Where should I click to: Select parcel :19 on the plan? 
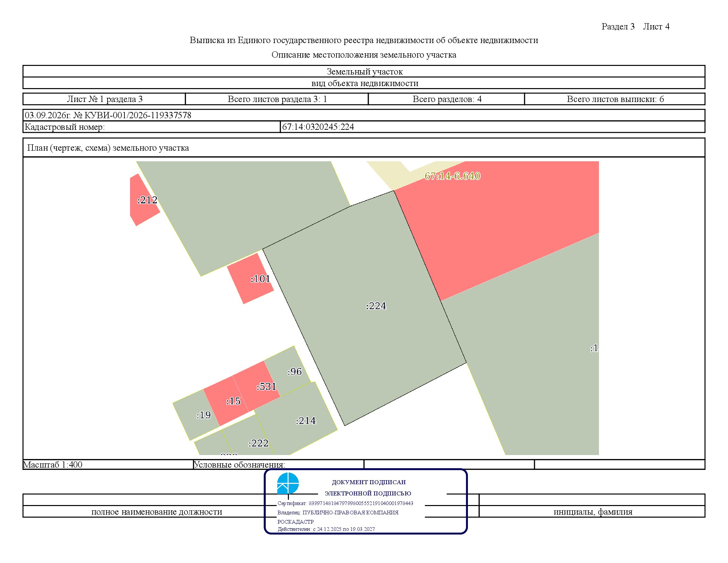click(x=197, y=415)
